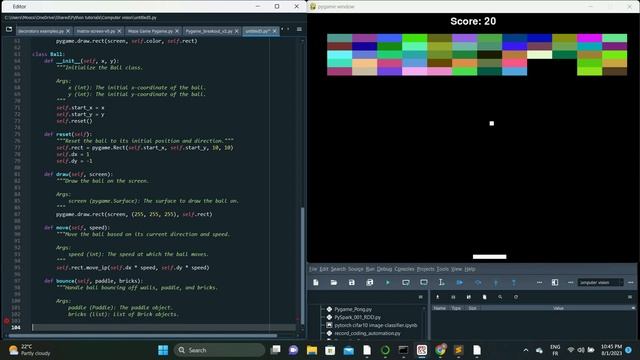The image size is (640, 360).
Task: Click the Refresh variables icon
Action: [516, 297]
